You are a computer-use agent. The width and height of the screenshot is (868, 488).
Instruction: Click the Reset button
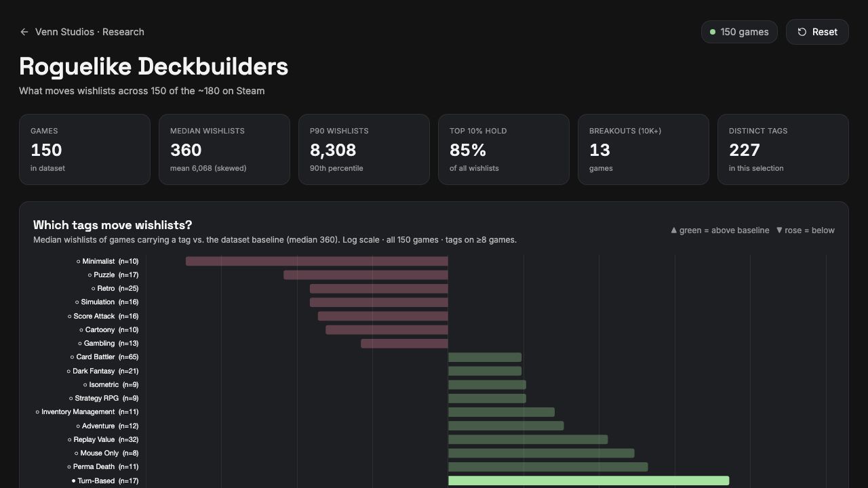(817, 32)
